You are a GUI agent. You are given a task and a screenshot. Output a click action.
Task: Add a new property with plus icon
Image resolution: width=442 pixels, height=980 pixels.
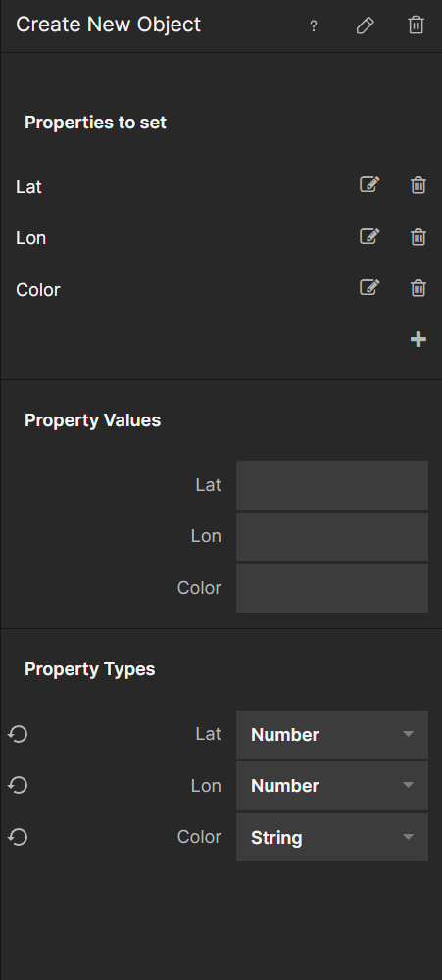click(418, 339)
